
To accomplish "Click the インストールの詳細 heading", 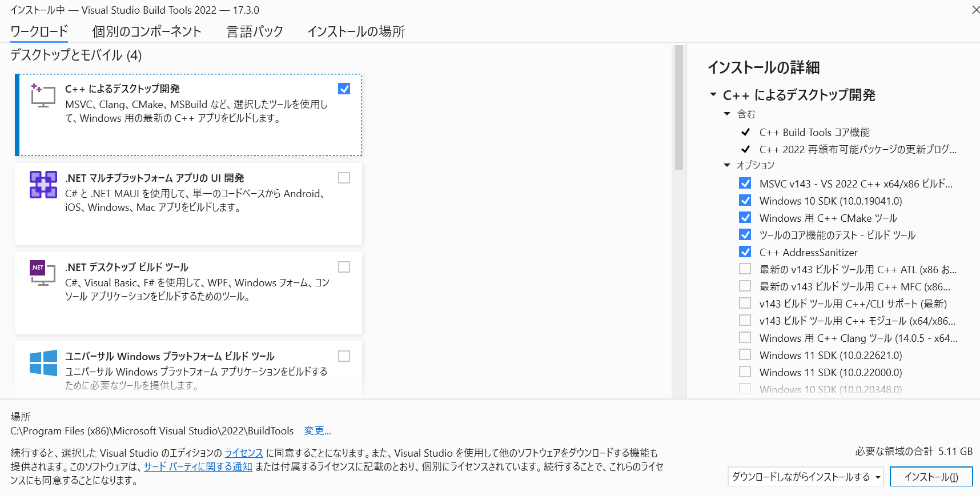I will coord(764,67).
